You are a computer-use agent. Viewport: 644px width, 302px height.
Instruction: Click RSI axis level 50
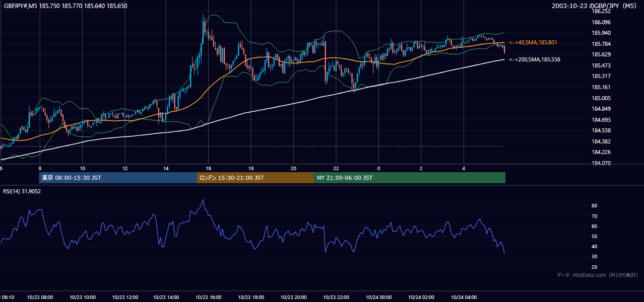click(x=594, y=236)
